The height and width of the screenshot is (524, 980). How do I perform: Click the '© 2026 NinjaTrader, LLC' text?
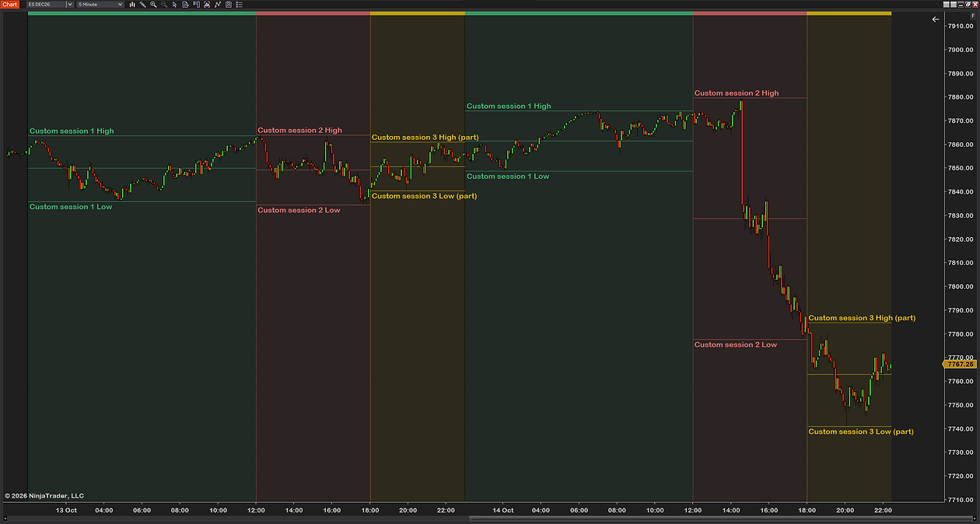point(44,495)
